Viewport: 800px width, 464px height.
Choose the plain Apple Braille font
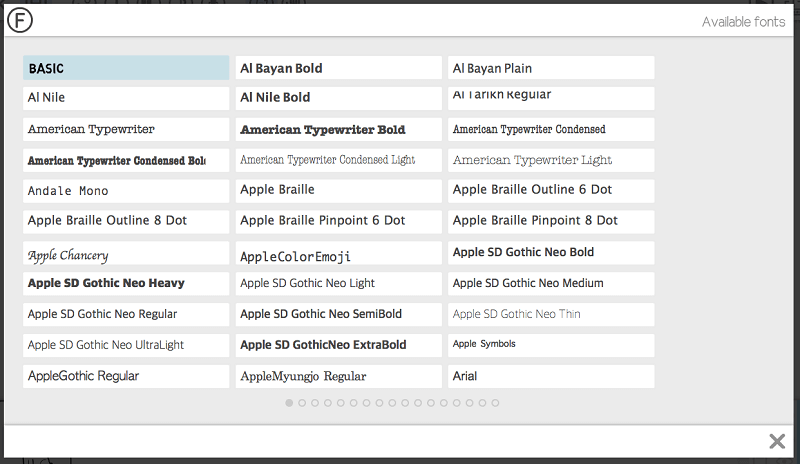point(339,191)
